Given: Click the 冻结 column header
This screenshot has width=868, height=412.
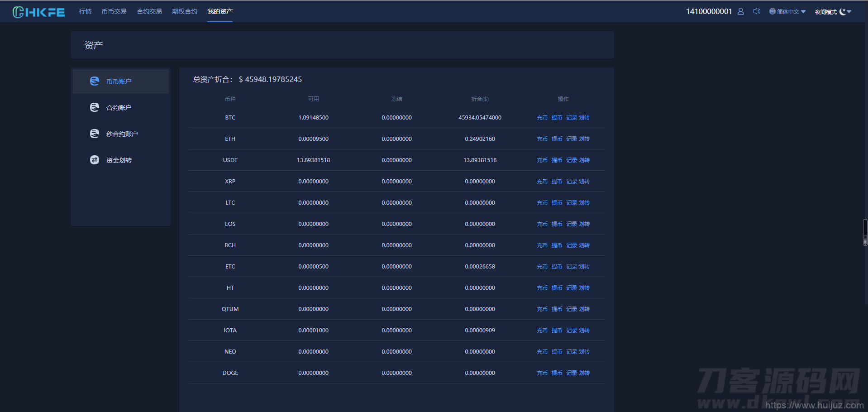Looking at the screenshot, I should 396,99.
